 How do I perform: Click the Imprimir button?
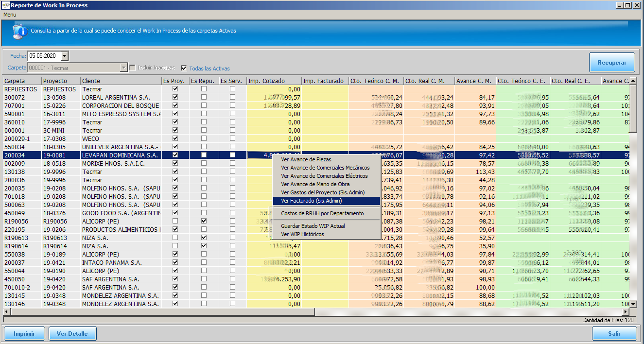click(x=24, y=334)
